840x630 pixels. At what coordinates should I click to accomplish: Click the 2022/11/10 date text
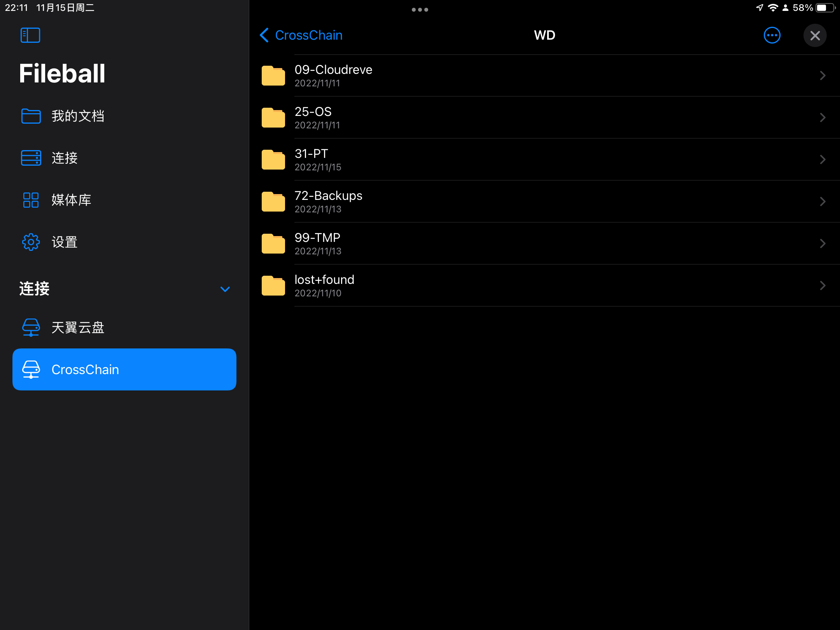pos(318,293)
